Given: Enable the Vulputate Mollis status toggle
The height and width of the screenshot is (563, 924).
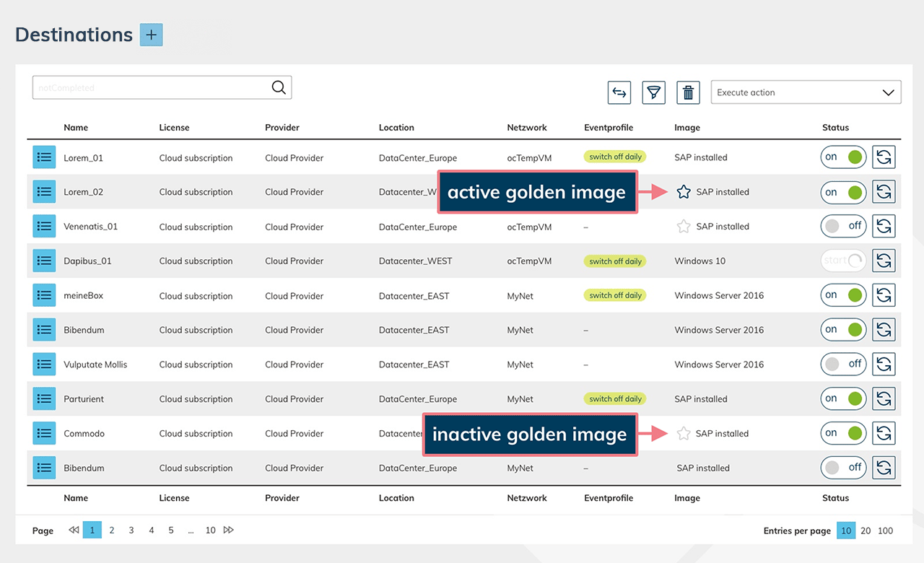Looking at the screenshot, I should 843,365.
